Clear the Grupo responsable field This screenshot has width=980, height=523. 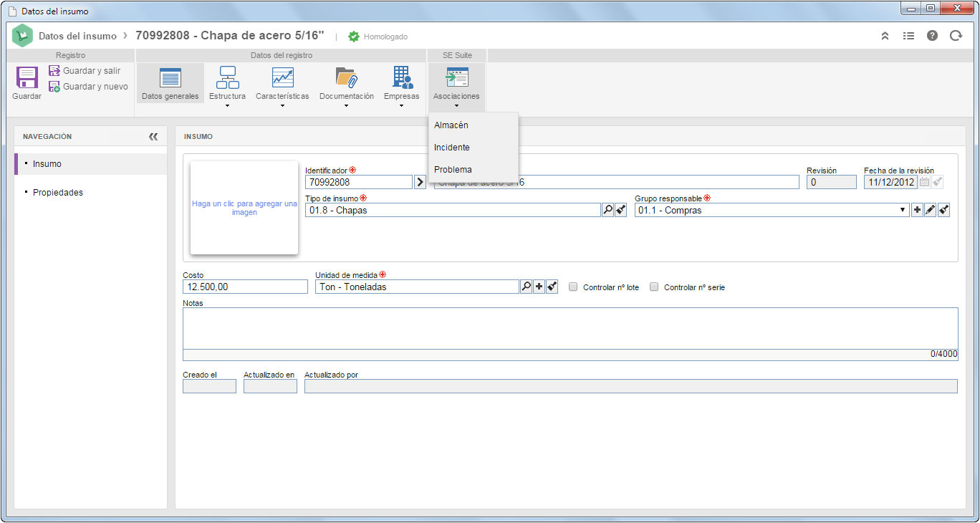click(944, 210)
